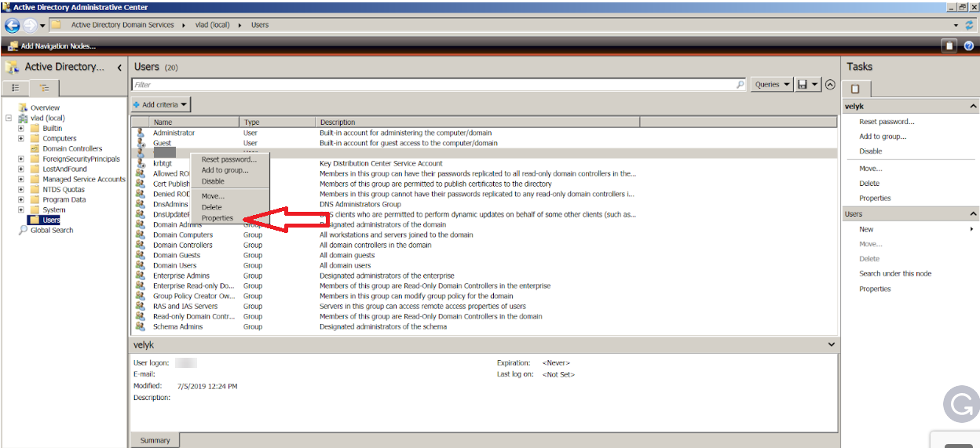Image resolution: width=980 pixels, height=448 pixels.
Task: Click Reset password in Tasks pane
Action: coord(887,122)
